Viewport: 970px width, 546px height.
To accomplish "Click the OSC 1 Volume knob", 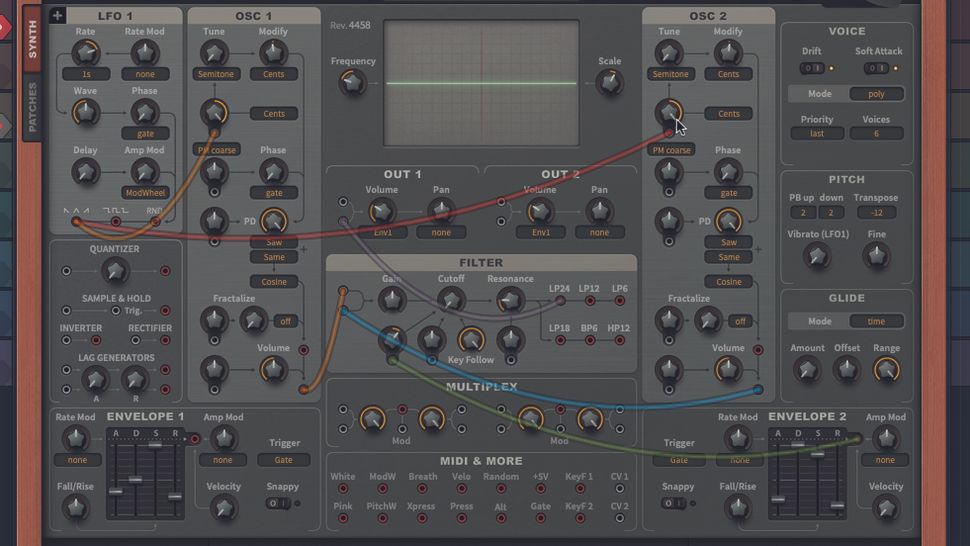I will pos(273,369).
